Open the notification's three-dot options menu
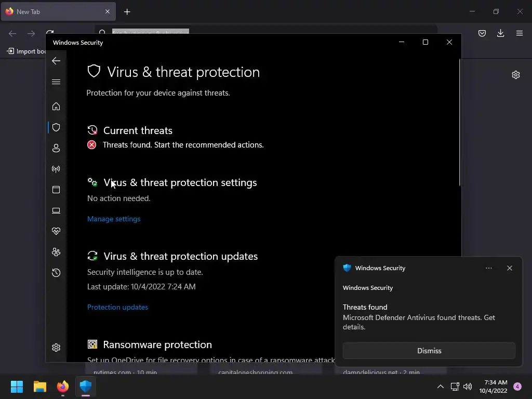 tap(488, 268)
